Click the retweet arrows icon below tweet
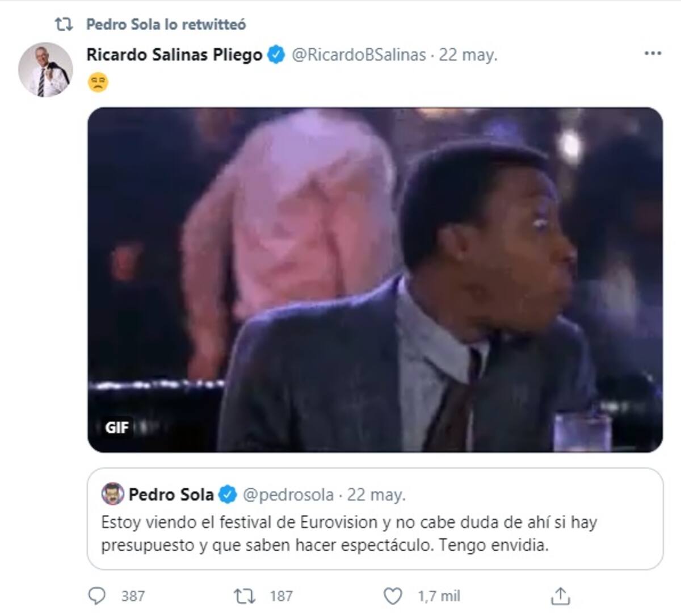This screenshot has width=681, height=616. pyautogui.click(x=245, y=596)
